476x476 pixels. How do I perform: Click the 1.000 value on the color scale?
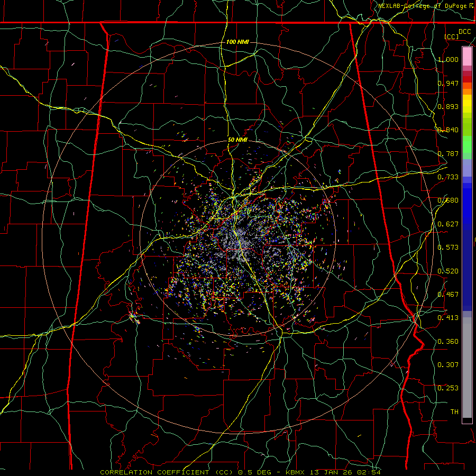[448, 59]
